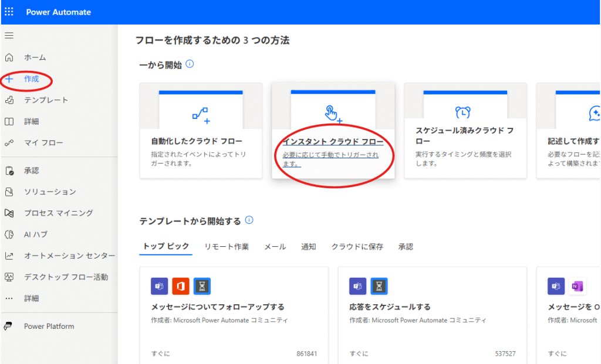This screenshot has height=364, width=601.
Task: Click the 必要に応じて手動でトリガーされます description link
Action: pos(330,159)
